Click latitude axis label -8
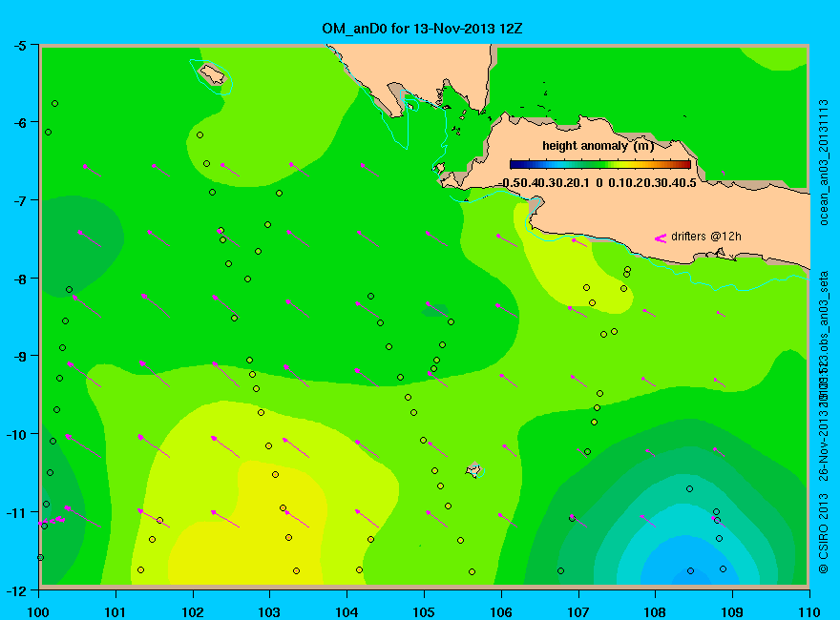The height and width of the screenshot is (620, 840). (x=19, y=279)
